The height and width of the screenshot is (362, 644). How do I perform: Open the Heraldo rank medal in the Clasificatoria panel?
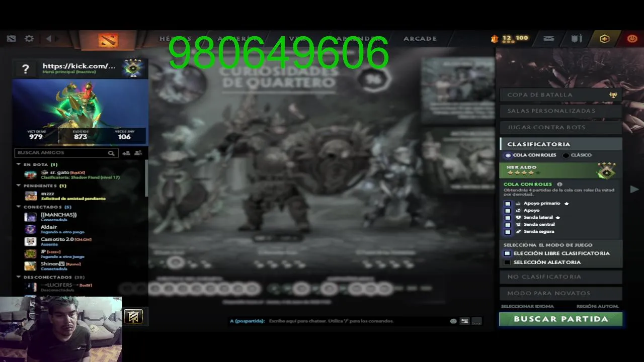coord(606,170)
